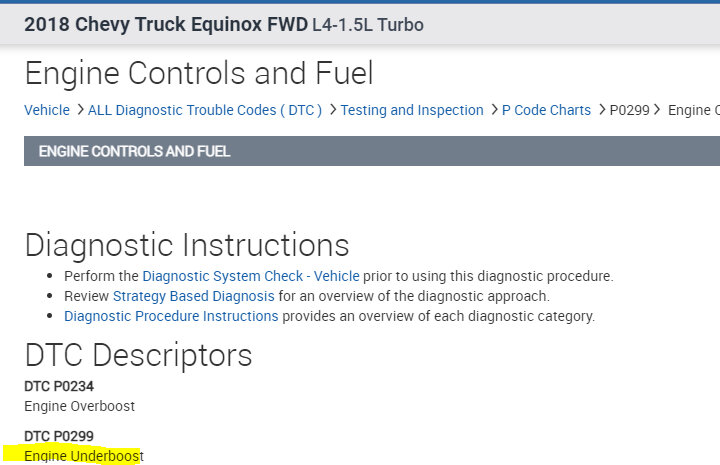Click chevron arrow after Vehicle breadcrumb
The image size is (720, 465).
(79, 110)
